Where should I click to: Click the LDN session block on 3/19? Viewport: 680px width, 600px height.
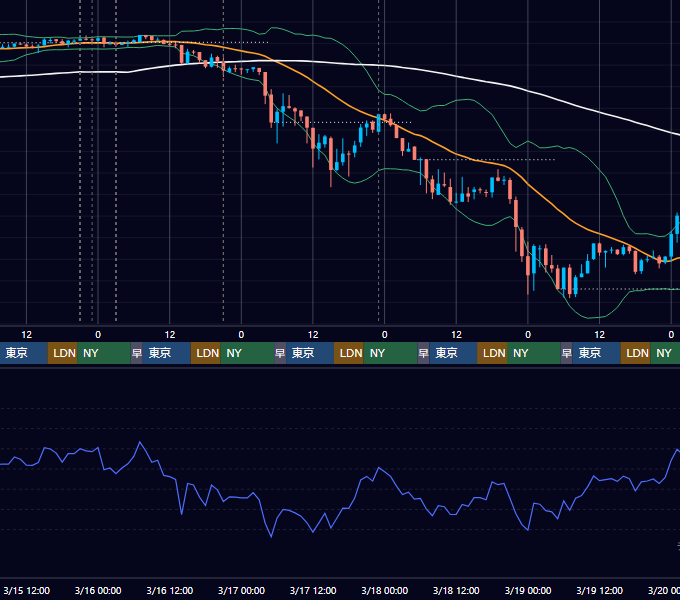click(635, 353)
